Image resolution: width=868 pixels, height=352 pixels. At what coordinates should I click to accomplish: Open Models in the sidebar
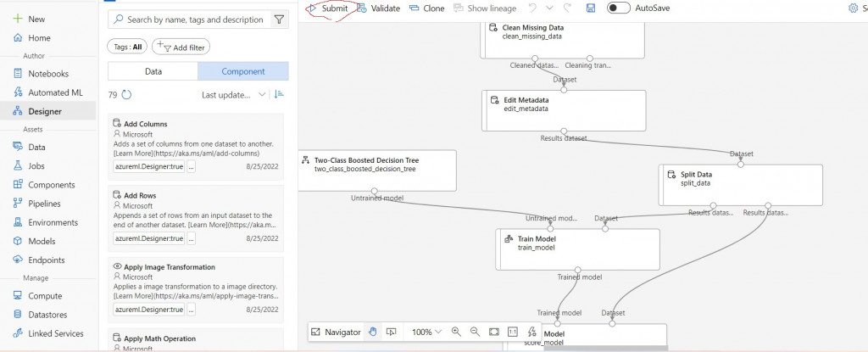point(34,241)
